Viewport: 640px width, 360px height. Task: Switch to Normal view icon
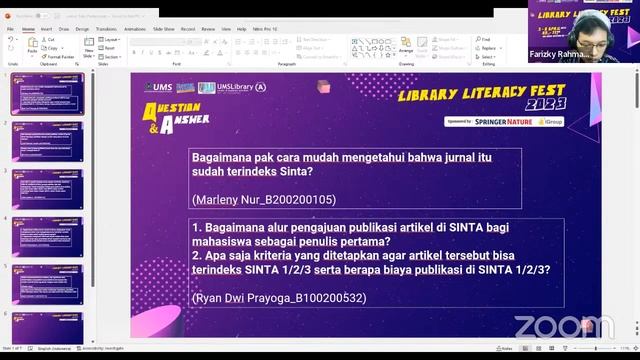click(x=525, y=348)
